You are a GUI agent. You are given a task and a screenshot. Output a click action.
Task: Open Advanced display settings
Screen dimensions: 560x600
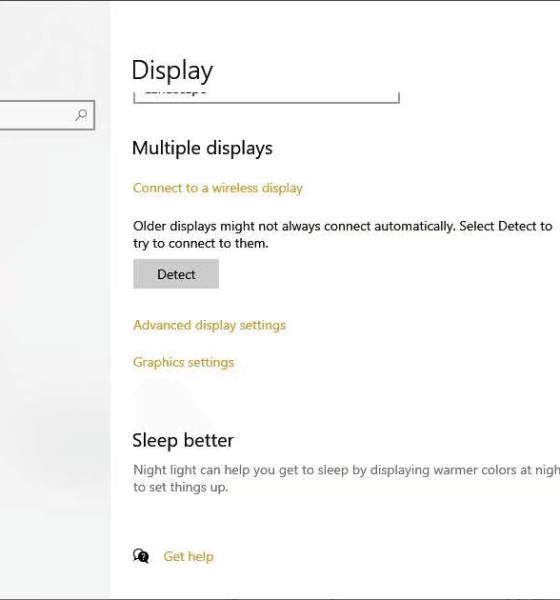pyautogui.click(x=209, y=325)
